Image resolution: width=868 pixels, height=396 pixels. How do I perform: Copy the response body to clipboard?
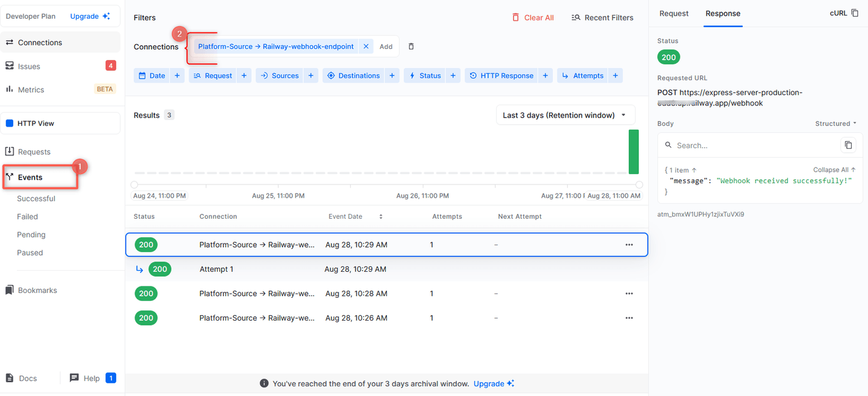tap(848, 145)
